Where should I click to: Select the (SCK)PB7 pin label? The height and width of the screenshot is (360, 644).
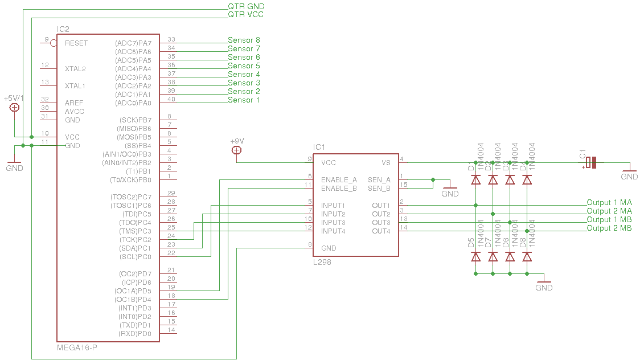tap(135, 120)
